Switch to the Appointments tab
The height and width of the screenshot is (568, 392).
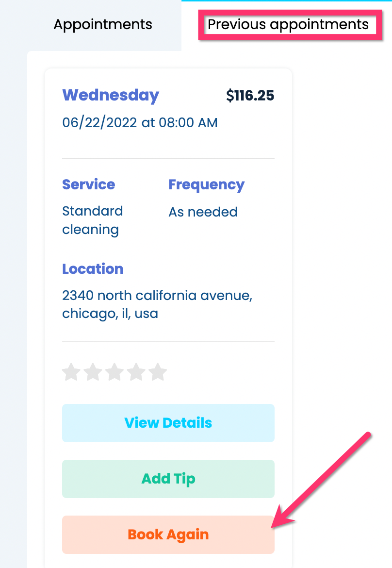[x=103, y=24]
